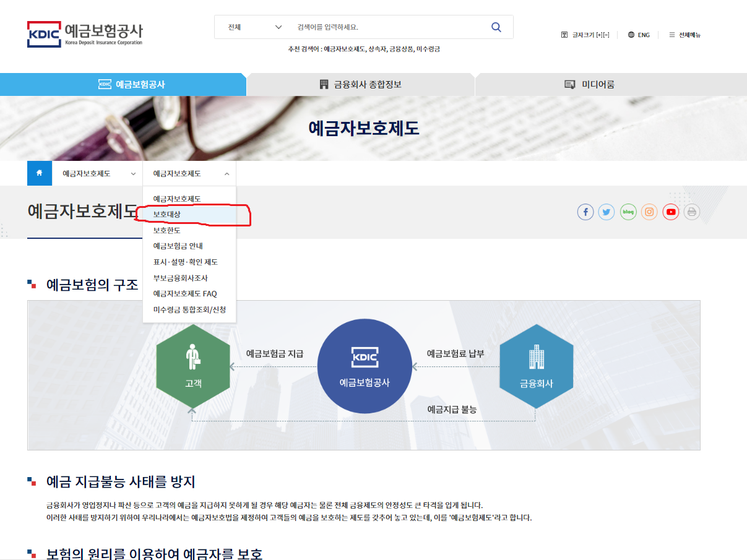Click the 예금 지급불능 사태를 방지 heading
The image size is (747, 560).
coord(121,482)
